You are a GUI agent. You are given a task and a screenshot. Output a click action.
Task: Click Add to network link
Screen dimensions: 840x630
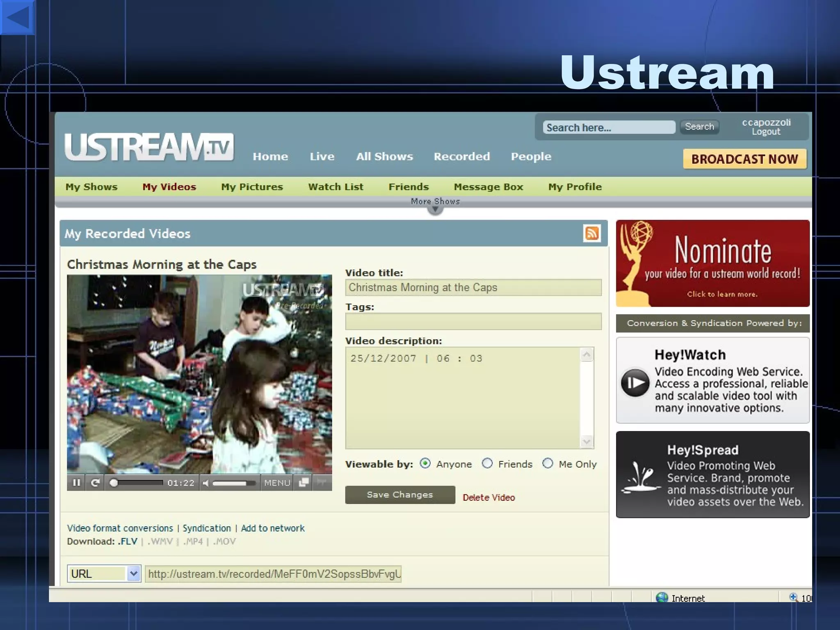click(x=273, y=528)
